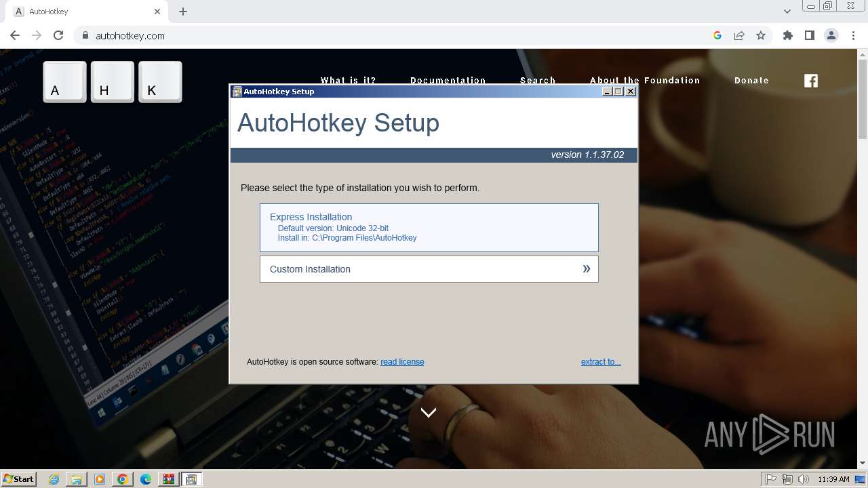View site security lock info

click(x=85, y=35)
